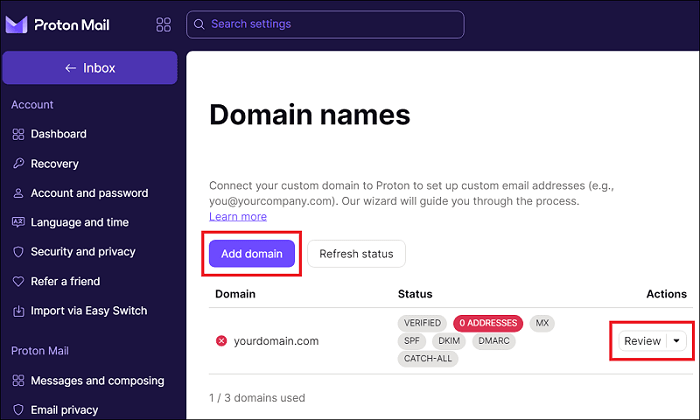This screenshot has width=700, height=420.
Task: Click the Review button for yourdomain.com
Action: click(x=642, y=341)
